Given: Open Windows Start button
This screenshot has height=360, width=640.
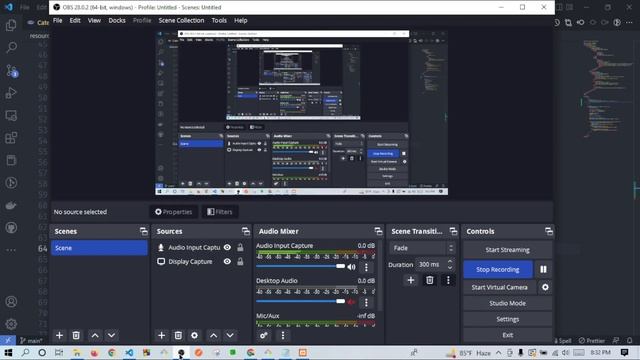Looking at the screenshot, I should pos(8,352).
